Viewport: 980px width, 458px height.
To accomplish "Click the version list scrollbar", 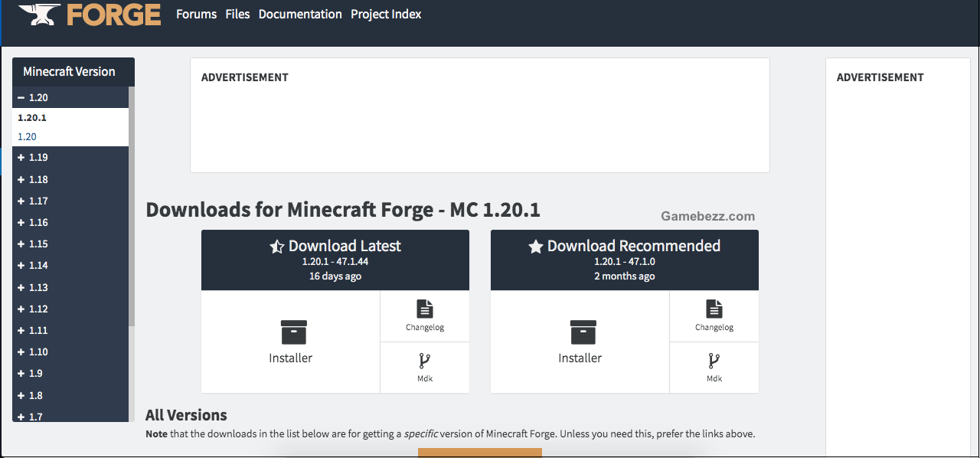I will coord(132,207).
